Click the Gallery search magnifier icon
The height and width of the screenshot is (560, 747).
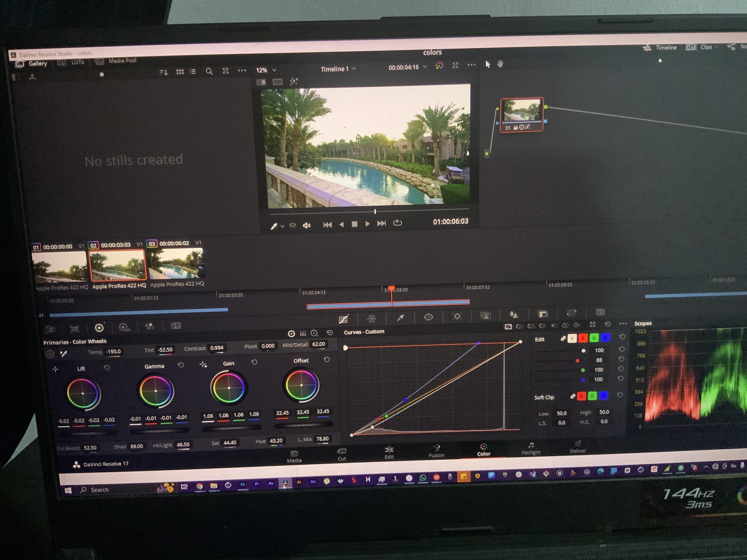(209, 71)
